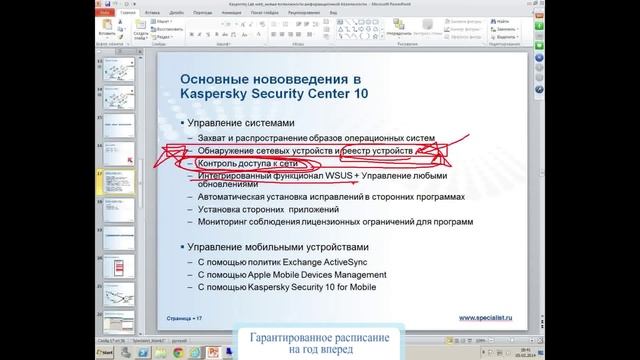Select slide 21 thumbnail
Viewport: 640px width, 360px height.
pos(119,295)
